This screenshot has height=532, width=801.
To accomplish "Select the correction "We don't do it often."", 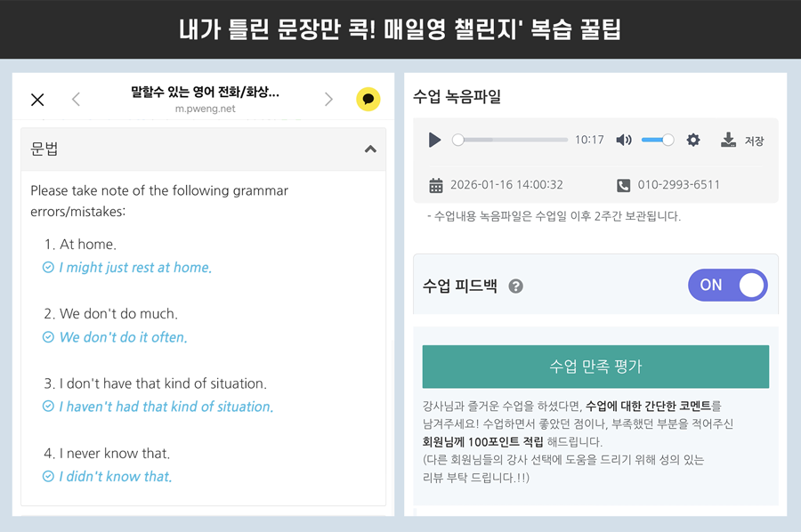I will 123,337.
